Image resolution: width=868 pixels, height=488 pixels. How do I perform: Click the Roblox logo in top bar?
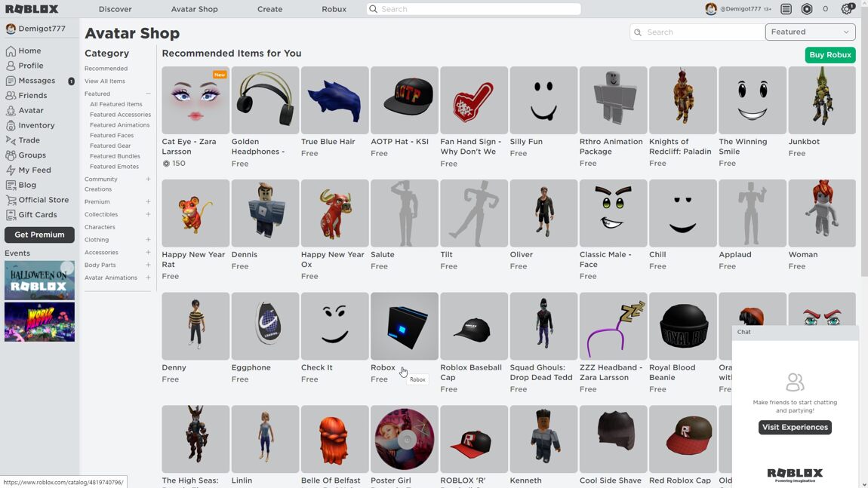(x=32, y=9)
